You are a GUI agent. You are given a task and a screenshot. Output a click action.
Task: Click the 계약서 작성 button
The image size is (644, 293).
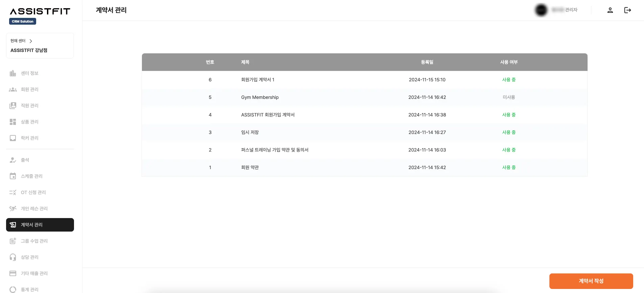pyautogui.click(x=591, y=281)
